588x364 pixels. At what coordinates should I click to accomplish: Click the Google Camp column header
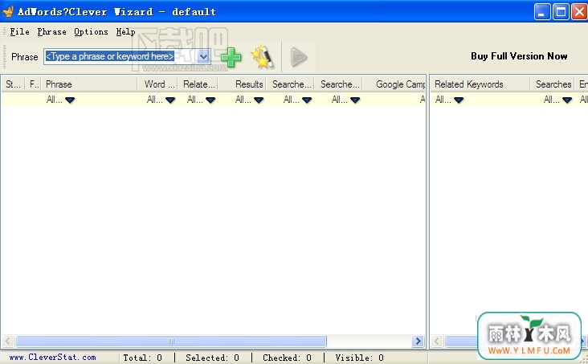coord(394,84)
